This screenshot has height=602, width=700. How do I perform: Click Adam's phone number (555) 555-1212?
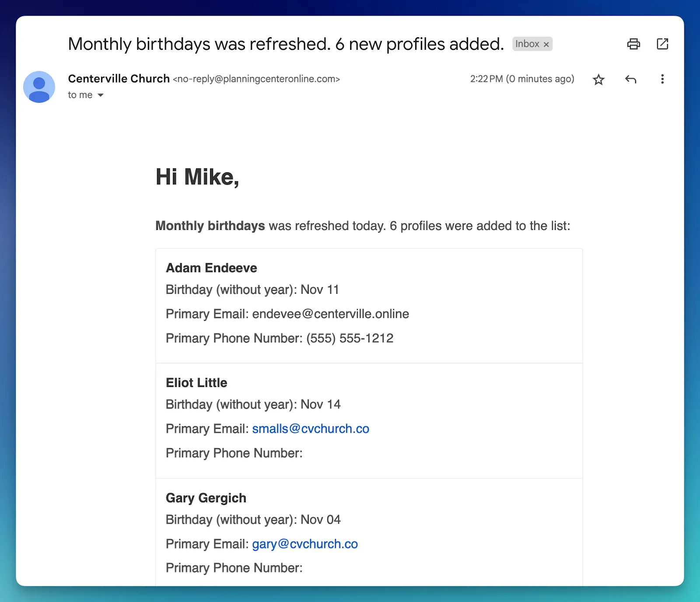350,338
